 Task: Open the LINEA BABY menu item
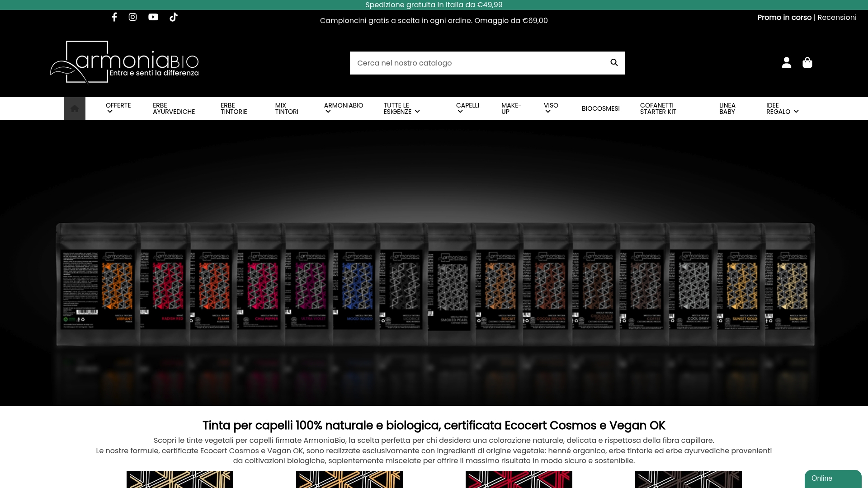point(727,108)
